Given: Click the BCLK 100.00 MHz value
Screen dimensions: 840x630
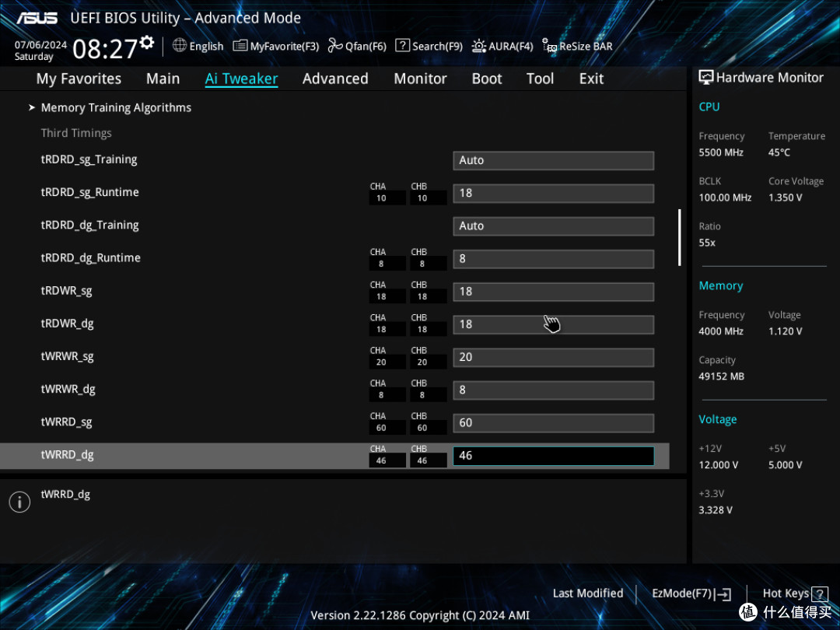Looking at the screenshot, I should tap(725, 198).
